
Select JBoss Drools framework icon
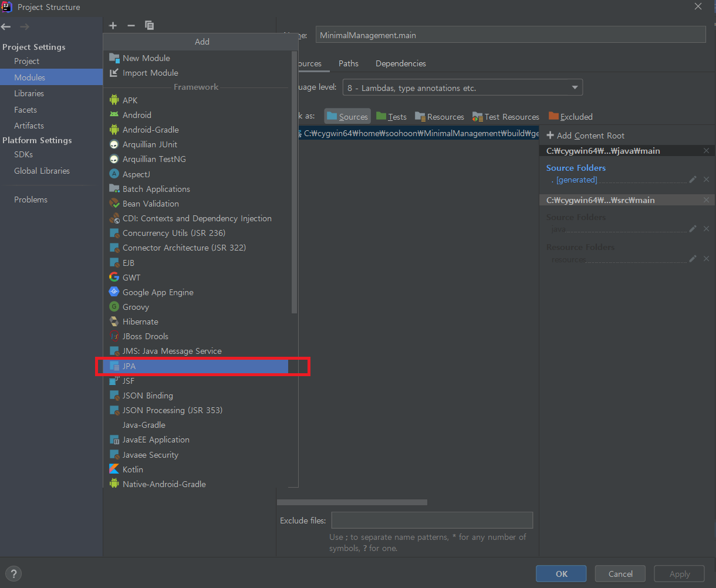pos(114,336)
